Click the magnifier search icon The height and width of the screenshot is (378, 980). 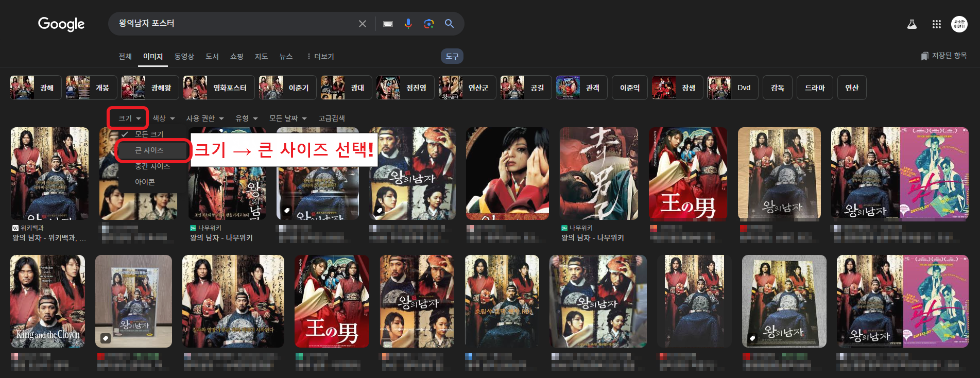449,24
